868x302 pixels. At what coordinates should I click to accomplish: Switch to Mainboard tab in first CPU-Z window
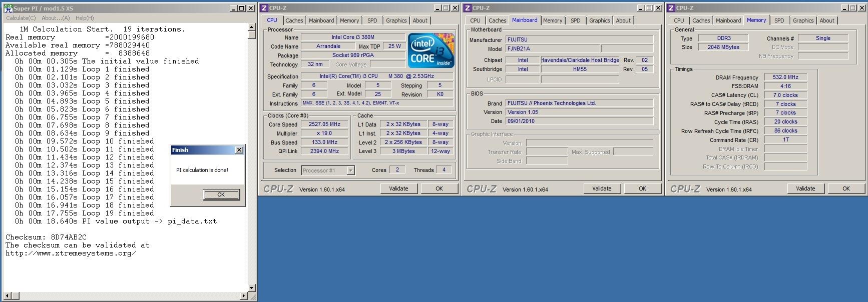pyautogui.click(x=321, y=20)
